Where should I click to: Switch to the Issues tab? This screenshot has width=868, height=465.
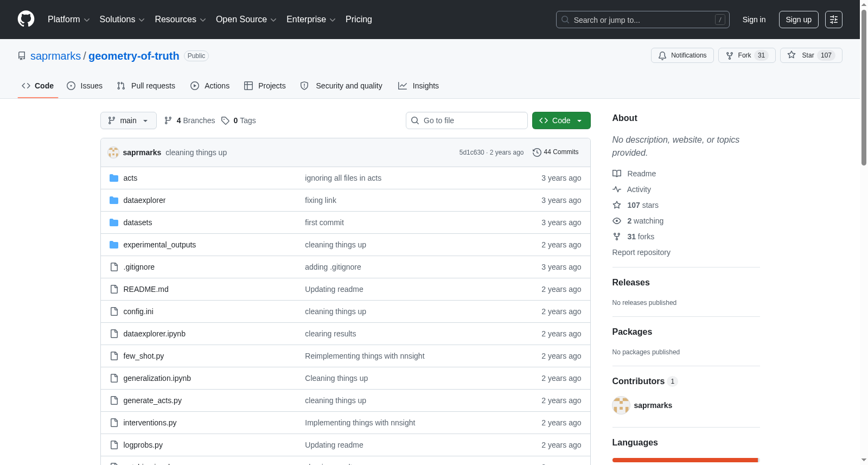click(85, 86)
